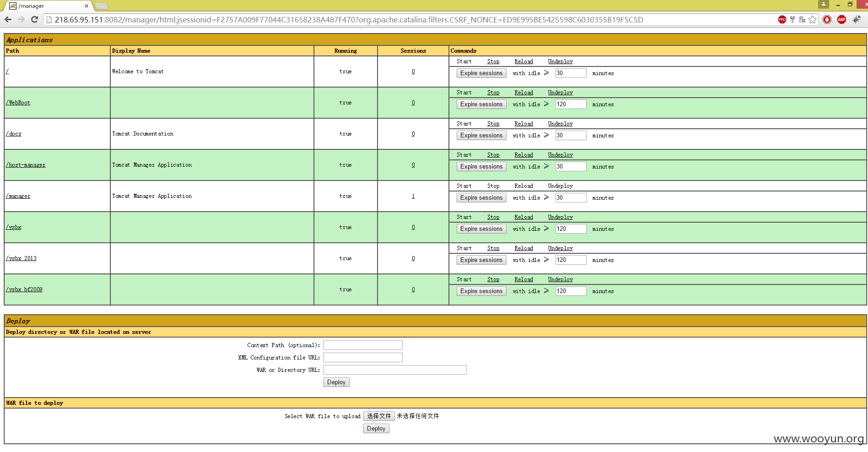Image resolution: width=868 pixels, height=452 pixels.
Task: Open the /manager path link
Action: click(18, 196)
